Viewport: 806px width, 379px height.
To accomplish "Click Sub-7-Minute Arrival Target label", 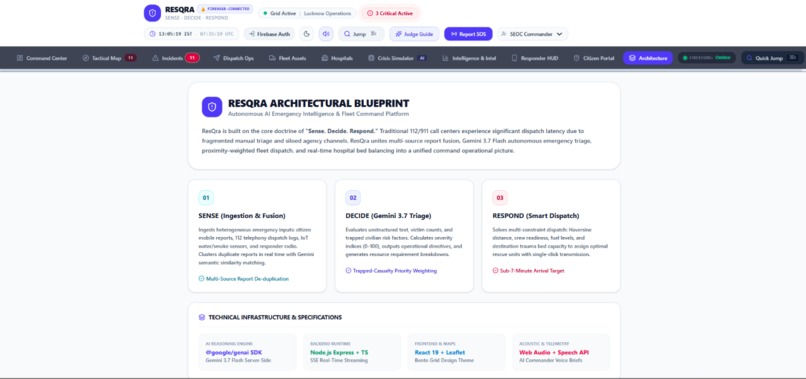I will click(x=532, y=270).
